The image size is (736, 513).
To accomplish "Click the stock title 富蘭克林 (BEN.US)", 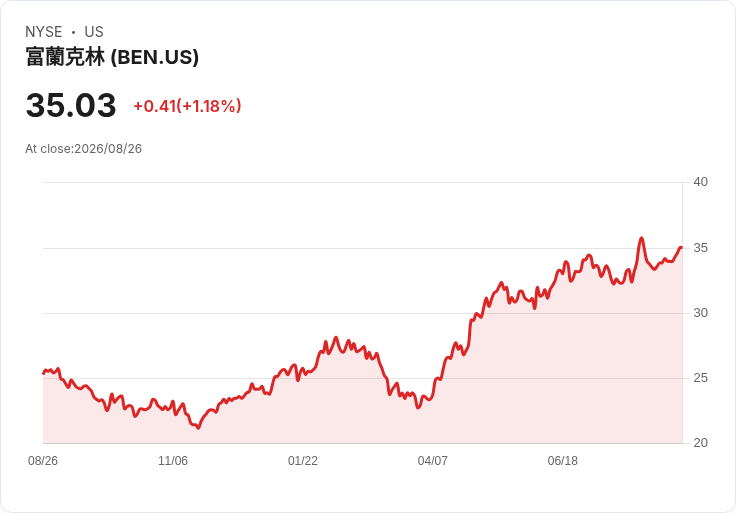I will 112,57.
